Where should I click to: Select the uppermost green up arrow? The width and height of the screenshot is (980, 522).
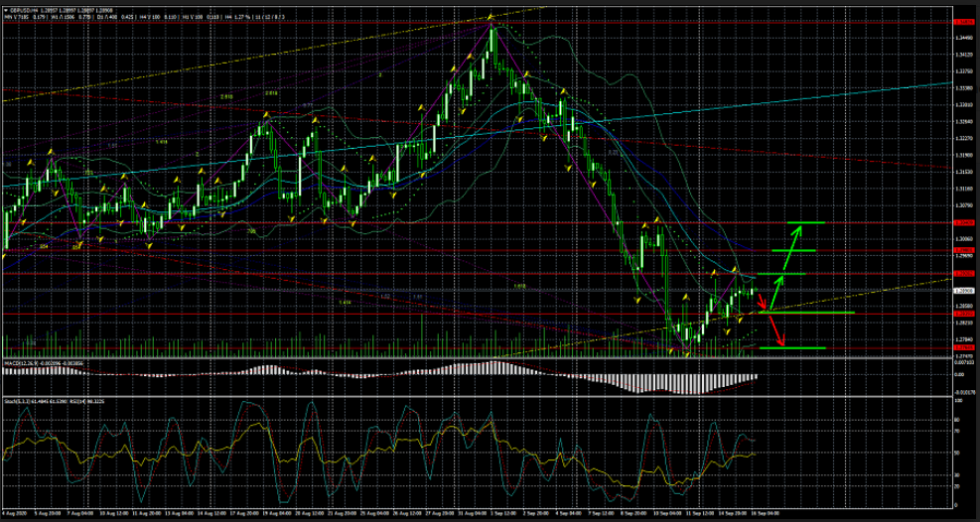click(795, 238)
